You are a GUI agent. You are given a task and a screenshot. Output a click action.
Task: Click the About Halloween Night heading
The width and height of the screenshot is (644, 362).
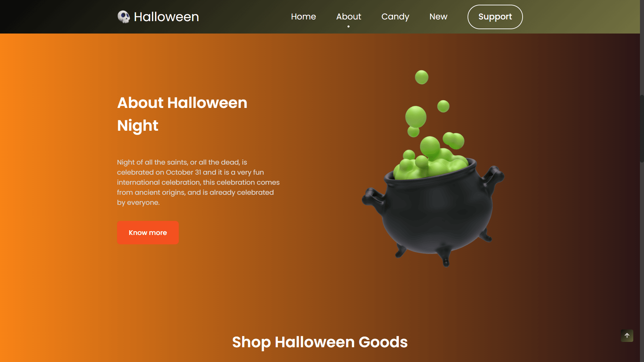tap(182, 114)
